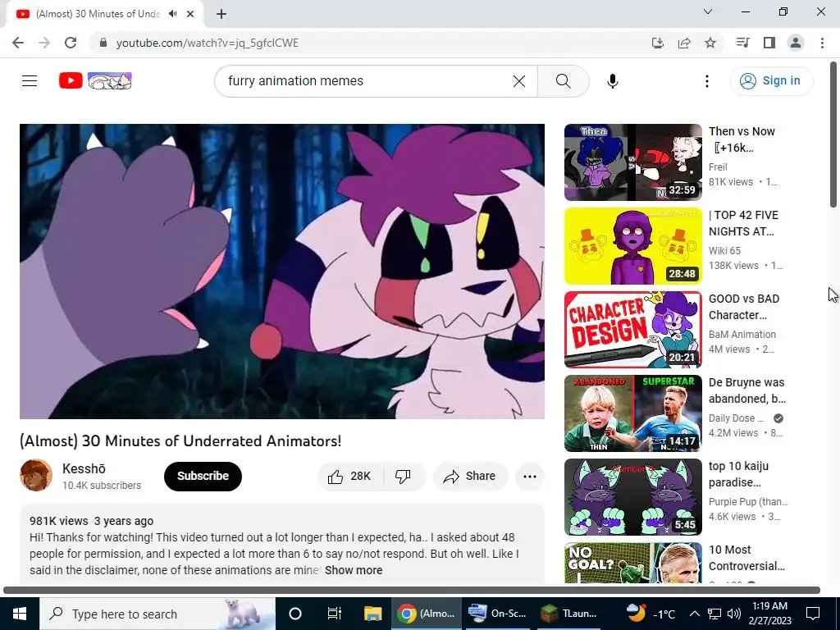Click the horizontal page scrollbar
840x630 pixels.
click(412, 591)
